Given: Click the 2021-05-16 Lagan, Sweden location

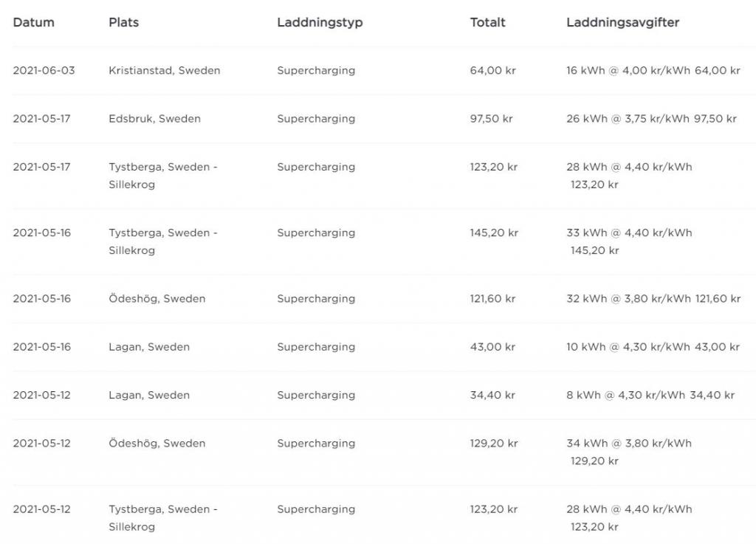Looking at the screenshot, I should (x=149, y=347).
